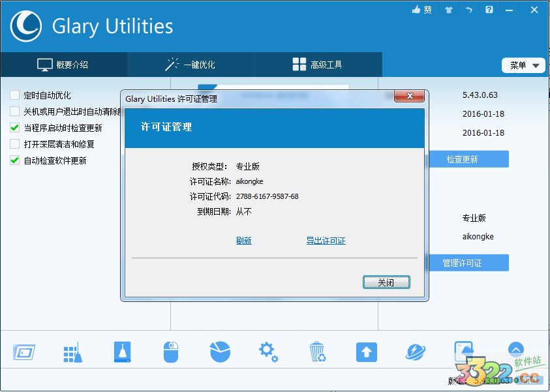Launch the mouse-shaped icon in bottom dock
The width and height of the screenshot is (550, 392).
pyautogui.click(x=171, y=352)
